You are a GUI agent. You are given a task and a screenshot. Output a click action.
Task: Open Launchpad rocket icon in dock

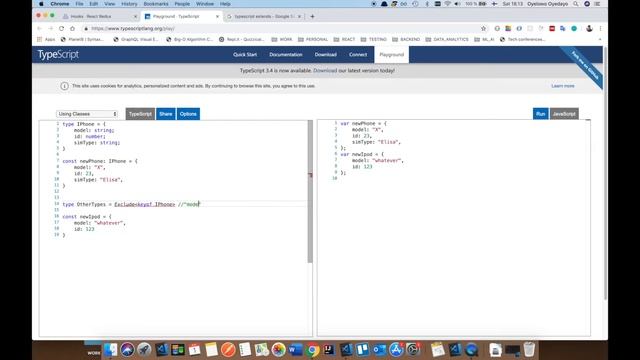pos(144,350)
